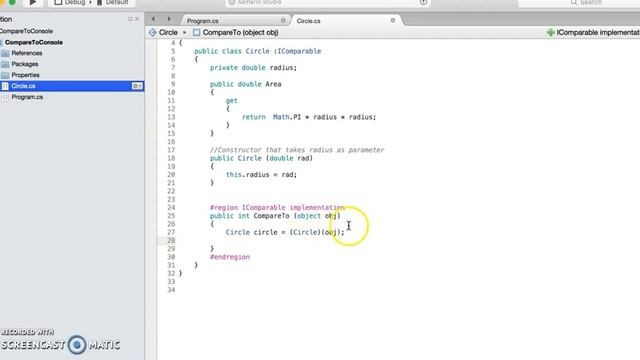Close the Program.cs tab

tap(283, 20)
